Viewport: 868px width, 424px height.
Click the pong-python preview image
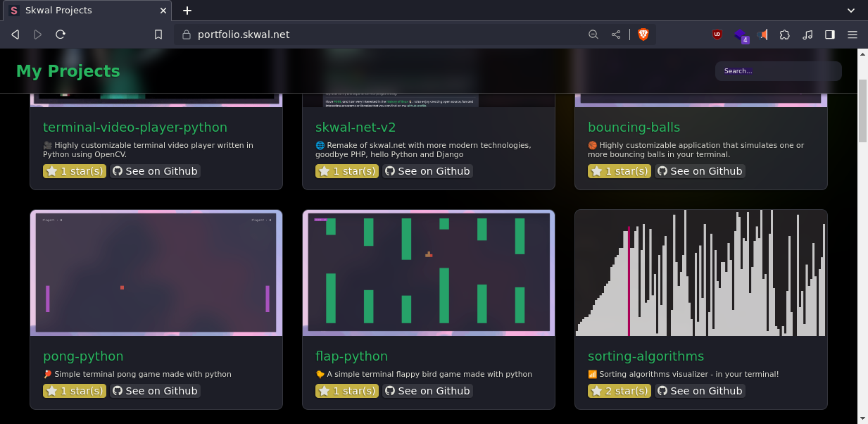click(x=156, y=273)
